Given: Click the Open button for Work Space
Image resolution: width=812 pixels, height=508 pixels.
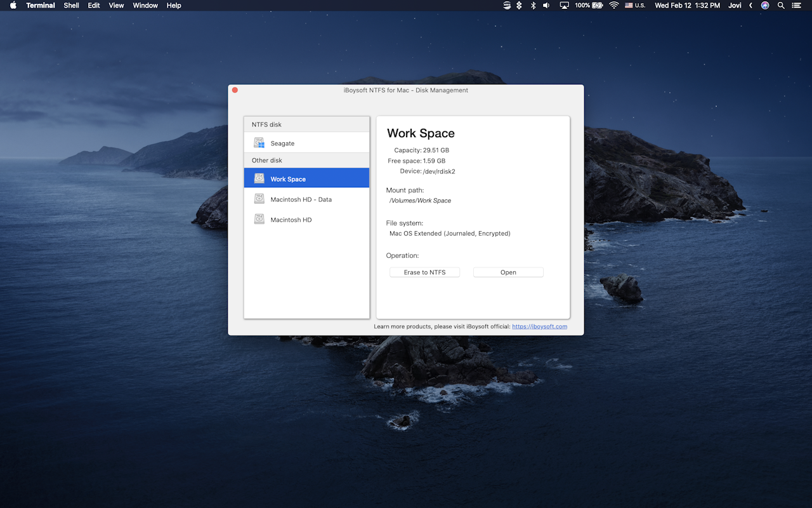Looking at the screenshot, I should click(507, 272).
